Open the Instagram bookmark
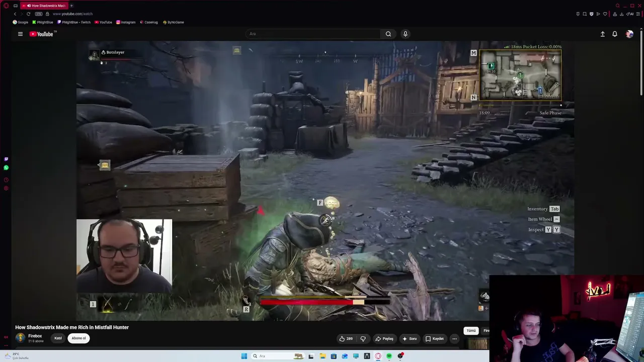644x362 pixels. click(x=126, y=22)
